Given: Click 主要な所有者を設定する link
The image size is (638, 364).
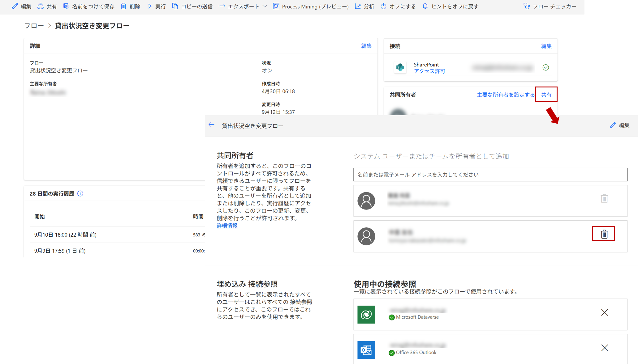Looking at the screenshot, I should click(x=506, y=95).
